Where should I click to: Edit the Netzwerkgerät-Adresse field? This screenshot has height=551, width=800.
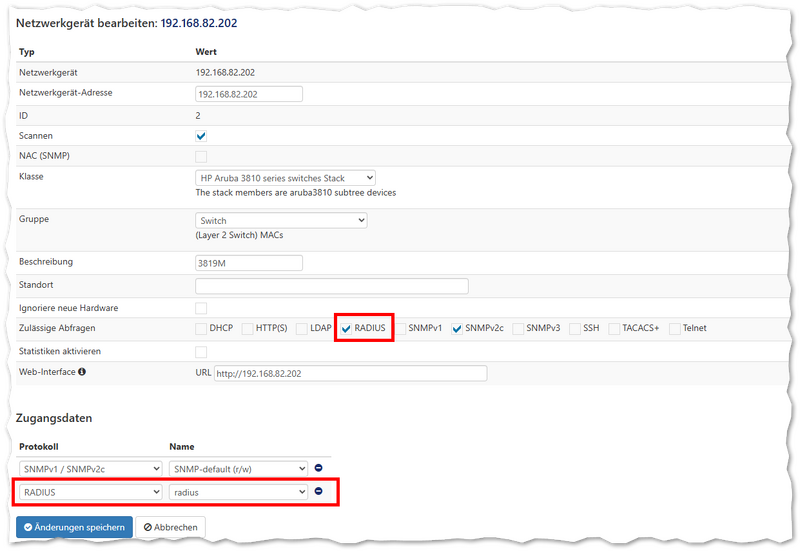click(249, 94)
